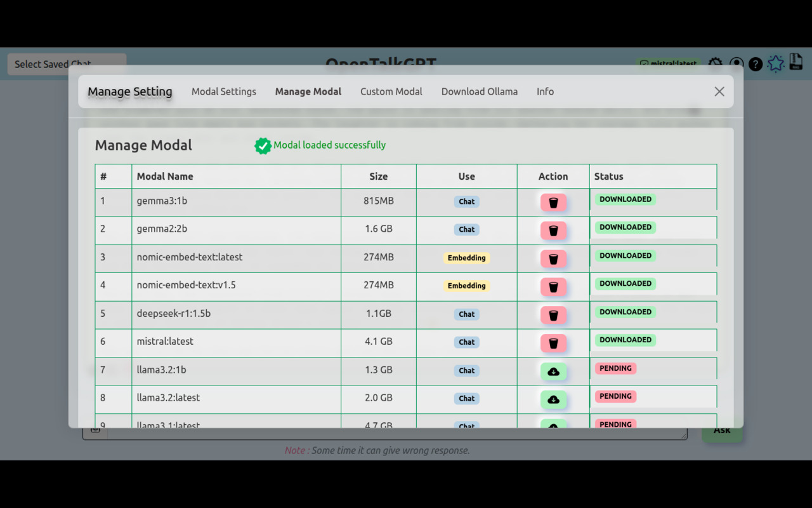
Task: Click DOWNLOADED status for mistral:latest
Action: [x=625, y=340]
